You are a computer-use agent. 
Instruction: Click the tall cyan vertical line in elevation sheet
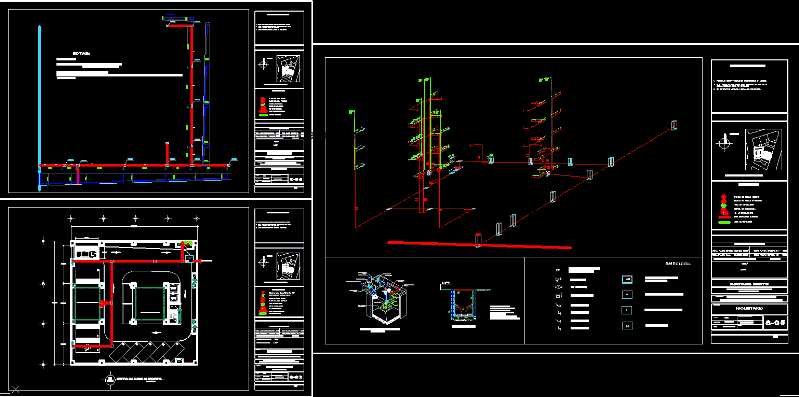coord(39,108)
